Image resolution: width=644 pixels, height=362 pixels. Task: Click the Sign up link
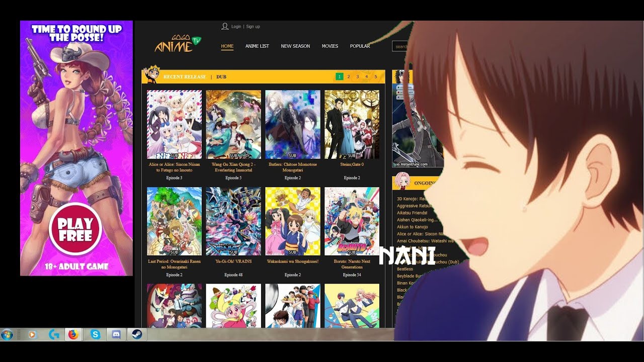click(253, 27)
